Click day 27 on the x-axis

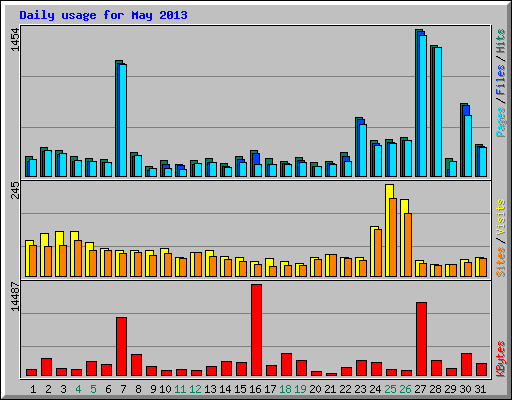pyautogui.click(x=420, y=389)
